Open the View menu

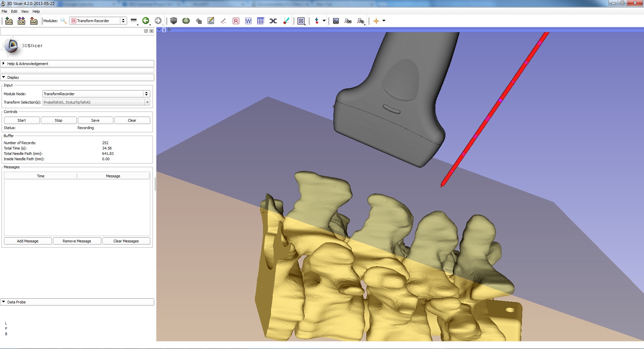25,11
